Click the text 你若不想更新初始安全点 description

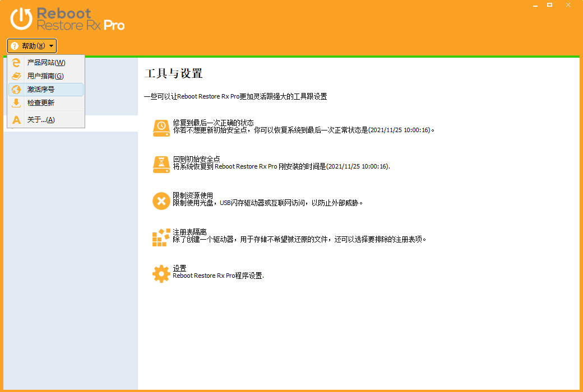(303, 130)
